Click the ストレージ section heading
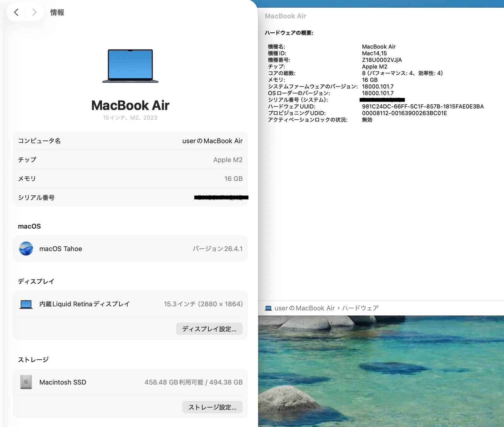The image size is (504, 427). (33, 360)
